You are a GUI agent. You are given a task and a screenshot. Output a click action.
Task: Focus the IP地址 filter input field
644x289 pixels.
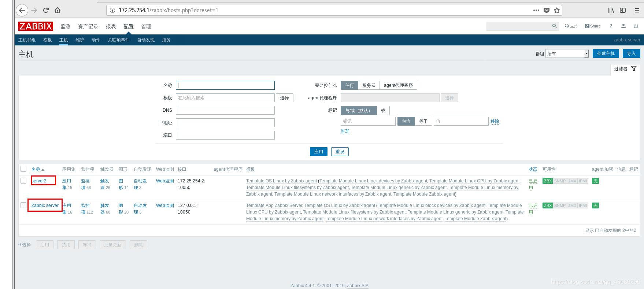click(x=225, y=123)
